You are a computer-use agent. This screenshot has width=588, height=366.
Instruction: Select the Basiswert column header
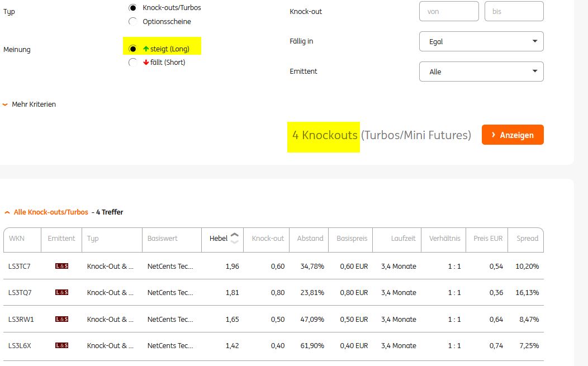[162, 239]
